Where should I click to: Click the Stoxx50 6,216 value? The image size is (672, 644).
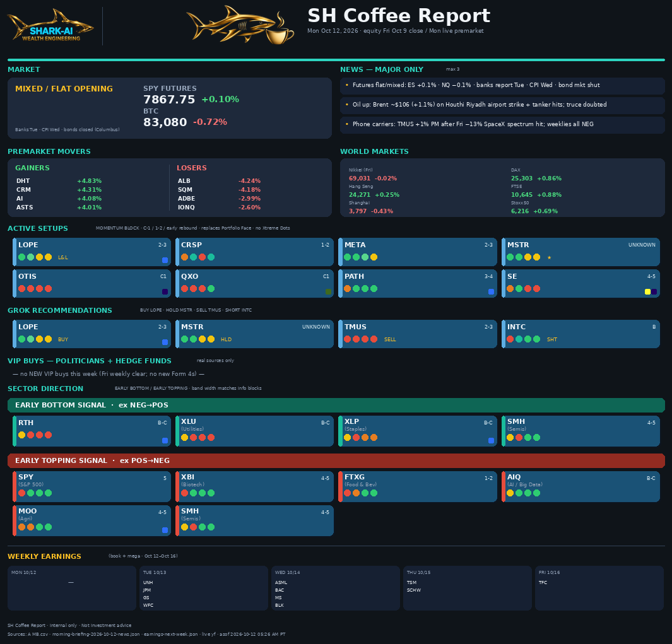[519, 211]
